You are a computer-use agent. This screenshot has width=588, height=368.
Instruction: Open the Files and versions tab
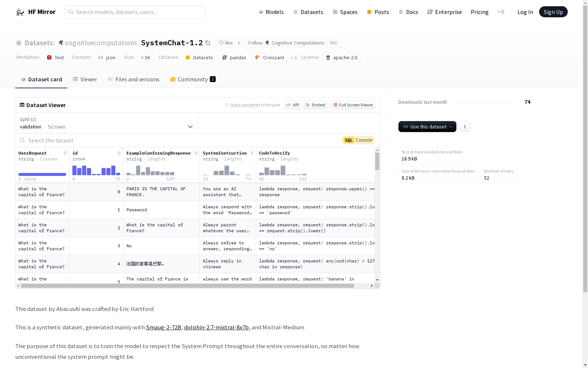pyautogui.click(x=133, y=79)
